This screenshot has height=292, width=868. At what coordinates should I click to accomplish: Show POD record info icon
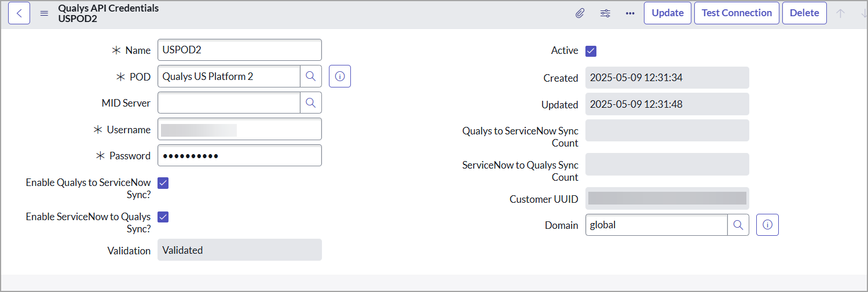(x=340, y=76)
